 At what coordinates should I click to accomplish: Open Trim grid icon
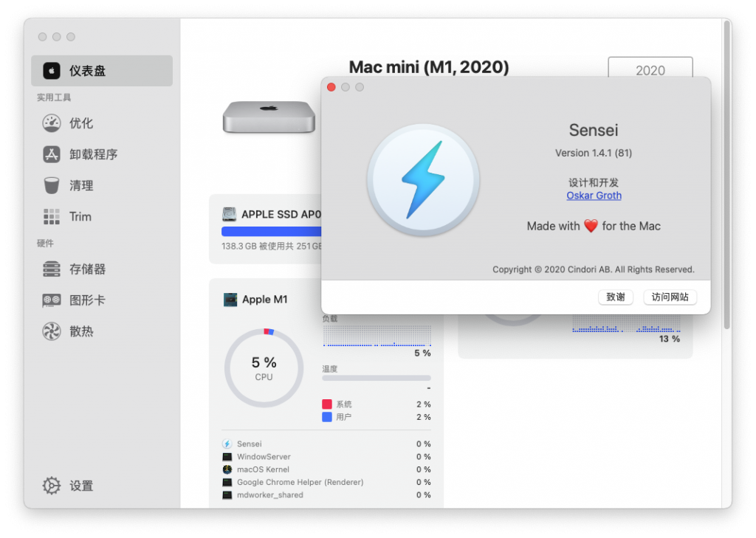pyautogui.click(x=52, y=216)
